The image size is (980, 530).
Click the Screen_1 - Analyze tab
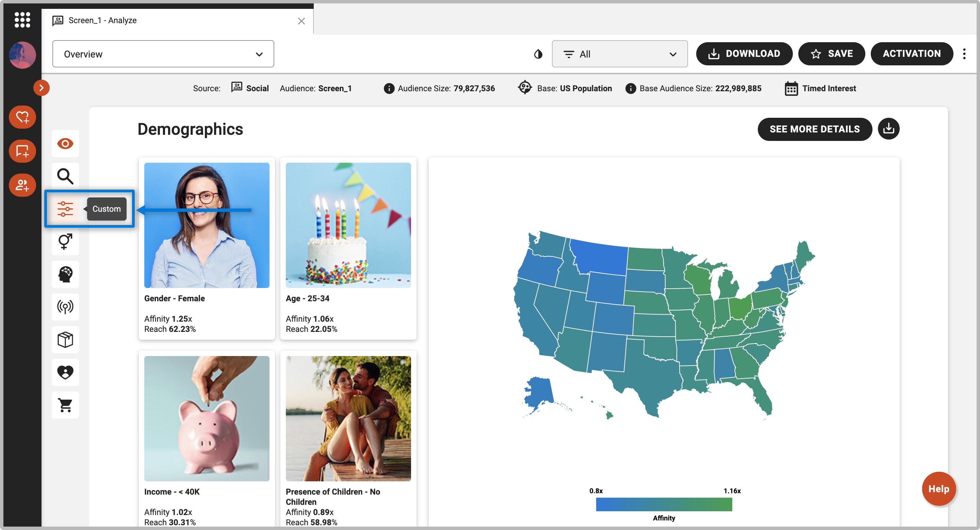click(x=103, y=20)
